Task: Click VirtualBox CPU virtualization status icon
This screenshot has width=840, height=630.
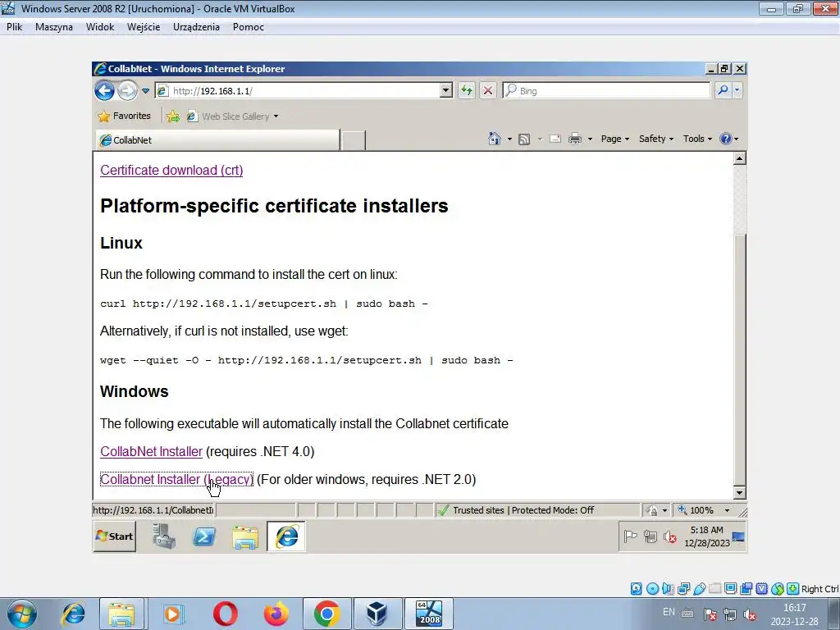Action: (x=762, y=589)
